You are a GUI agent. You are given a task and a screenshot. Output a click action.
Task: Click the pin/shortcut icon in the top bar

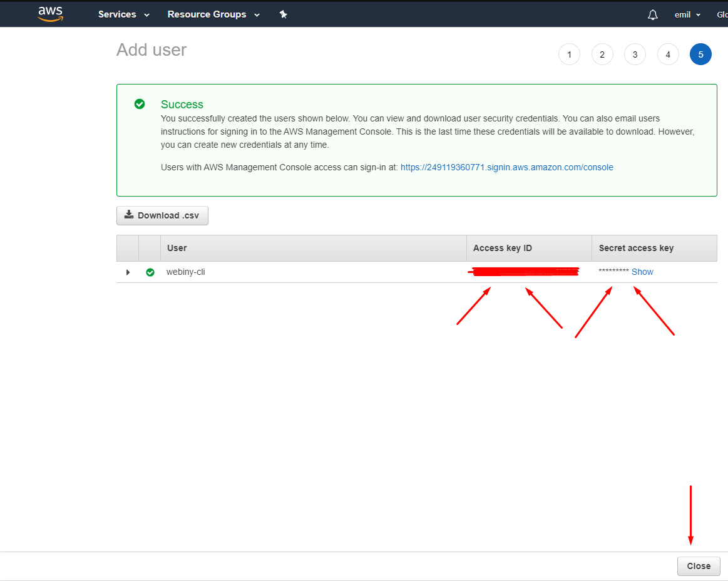(x=283, y=14)
